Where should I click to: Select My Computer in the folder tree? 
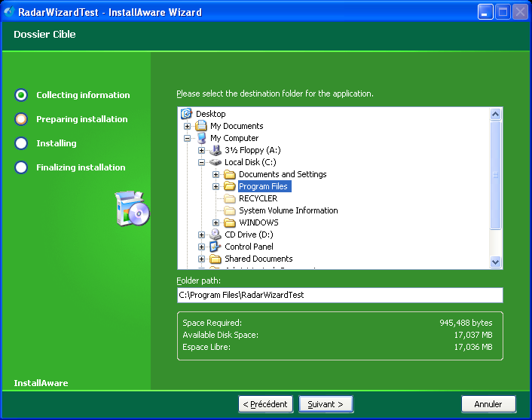pos(234,138)
